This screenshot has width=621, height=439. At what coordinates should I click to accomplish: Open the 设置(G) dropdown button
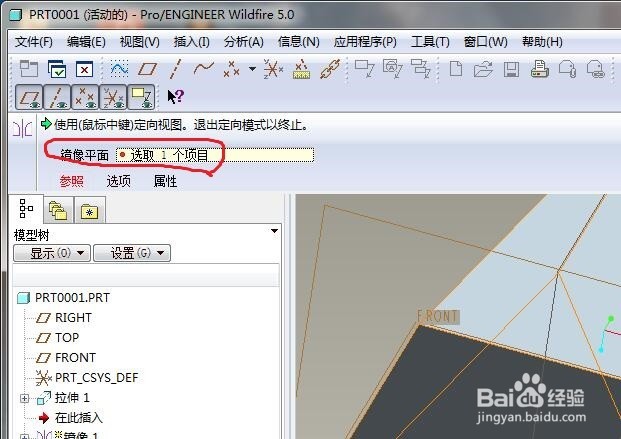pyautogui.click(x=132, y=253)
